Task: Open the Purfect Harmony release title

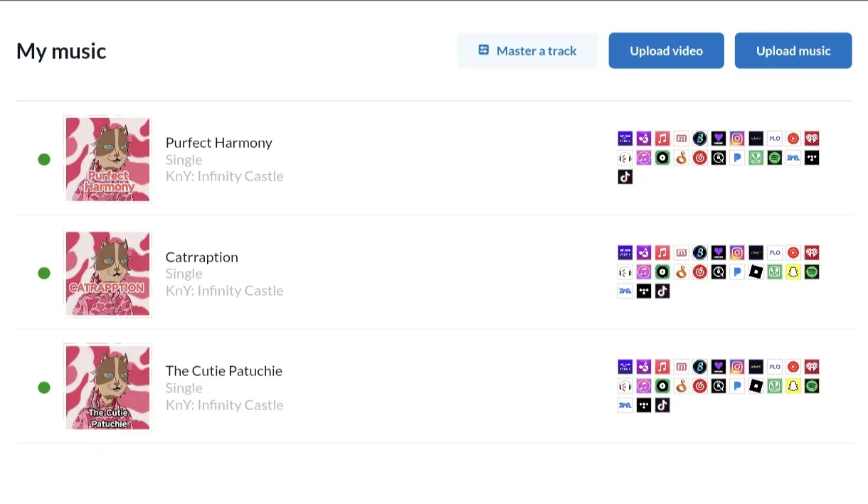Action: [x=219, y=142]
